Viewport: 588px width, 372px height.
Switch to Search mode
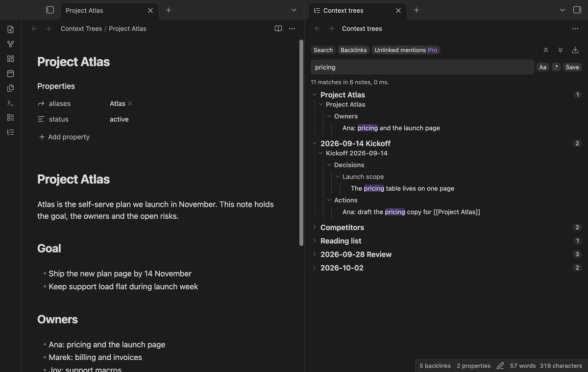[x=323, y=50]
